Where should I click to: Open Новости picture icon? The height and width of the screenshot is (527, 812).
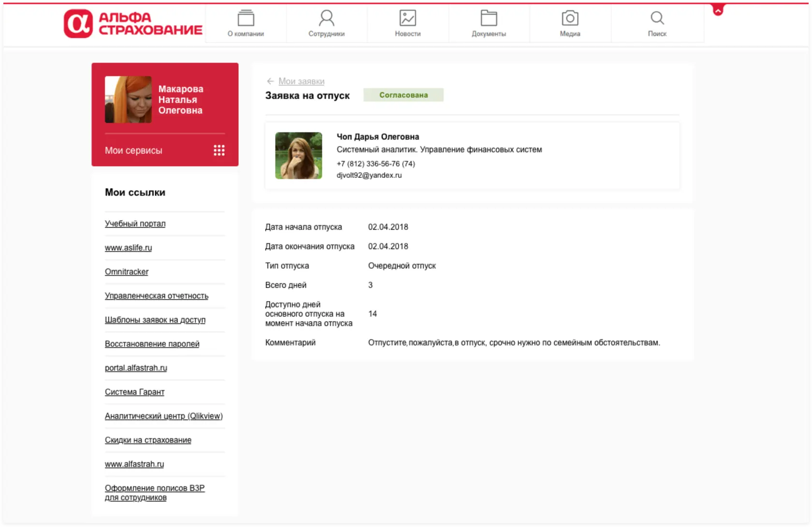(408, 18)
